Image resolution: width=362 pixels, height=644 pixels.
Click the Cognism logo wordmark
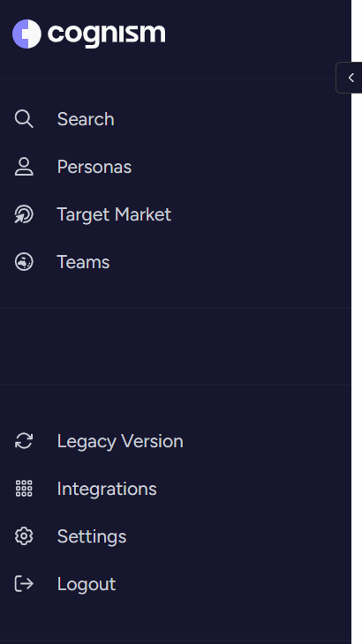[x=107, y=34]
